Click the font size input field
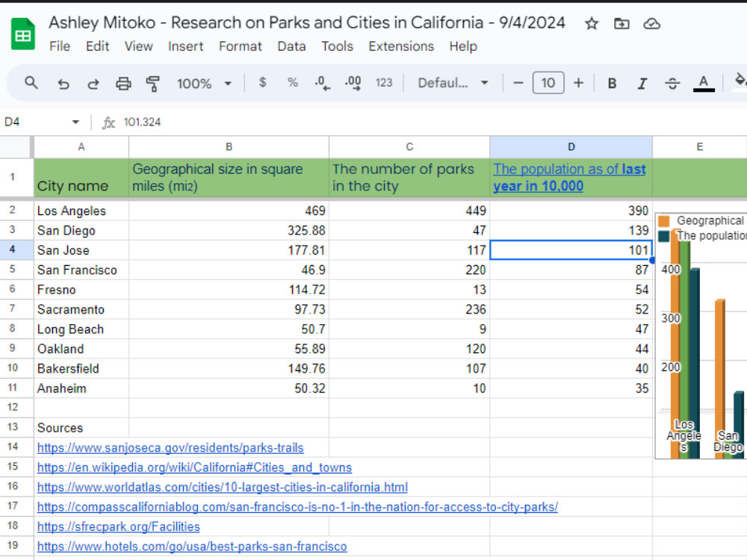This screenshot has width=747, height=560. click(548, 83)
